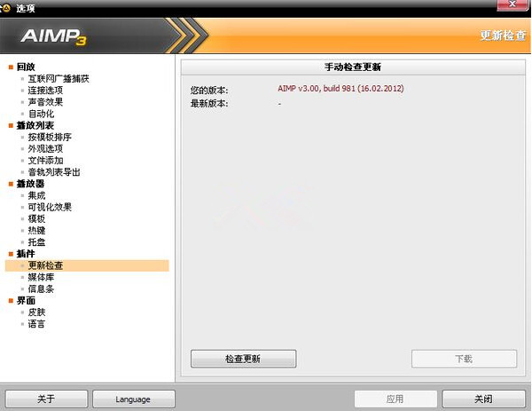Open 文件添加 settings

45,161
